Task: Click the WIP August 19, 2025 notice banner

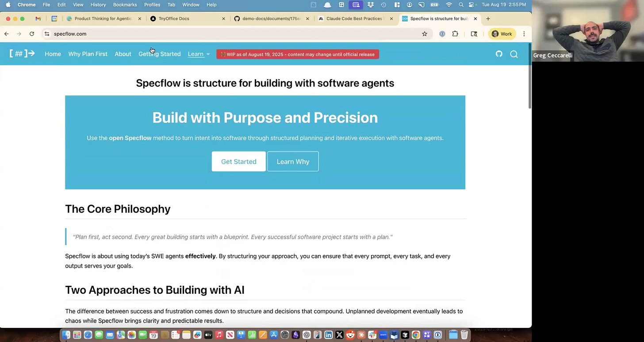Action: 298,54
